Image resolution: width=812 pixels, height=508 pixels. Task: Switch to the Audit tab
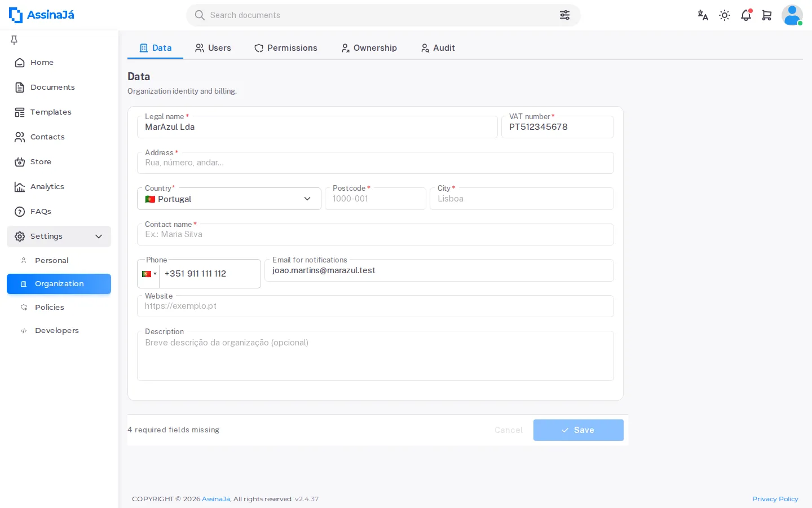click(x=438, y=48)
